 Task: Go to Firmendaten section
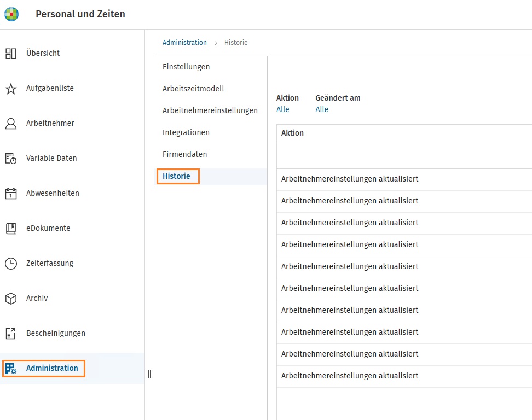pyautogui.click(x=184, y=154)
